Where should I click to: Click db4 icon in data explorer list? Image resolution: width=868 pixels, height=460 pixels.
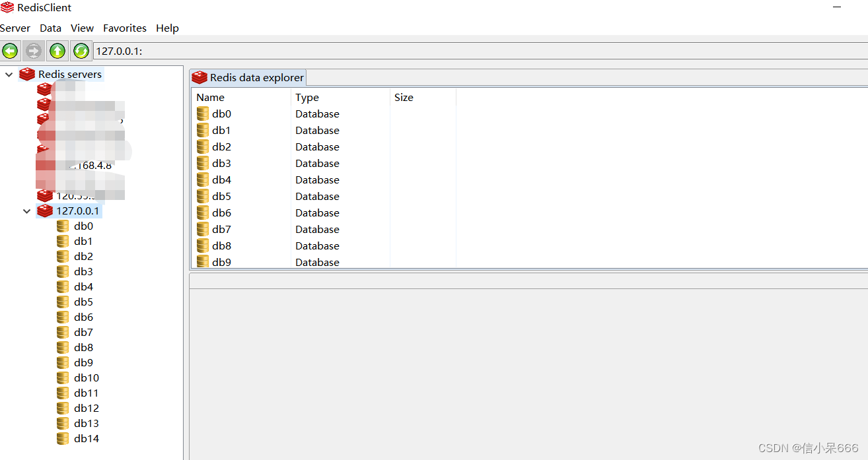[x=203, y=180]
